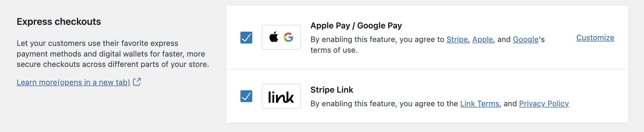Follow the Learn more link

[73, 82]
